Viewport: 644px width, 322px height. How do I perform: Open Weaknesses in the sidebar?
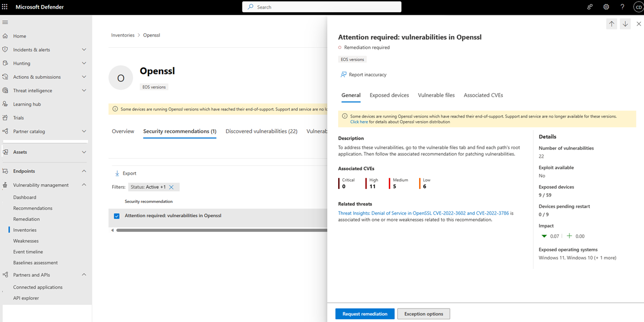pos(26,241)
